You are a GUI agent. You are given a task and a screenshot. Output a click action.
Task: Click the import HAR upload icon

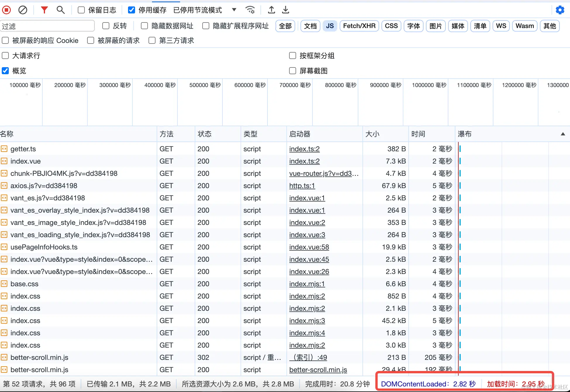pyautogui.click(x=271, y=10)
